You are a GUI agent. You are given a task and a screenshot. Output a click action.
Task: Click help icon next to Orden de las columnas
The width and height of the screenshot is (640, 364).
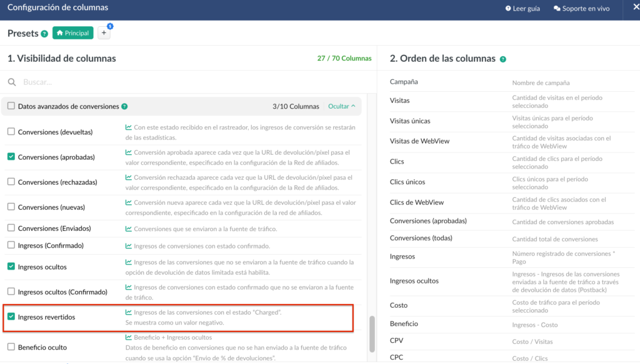pos(503,59)
